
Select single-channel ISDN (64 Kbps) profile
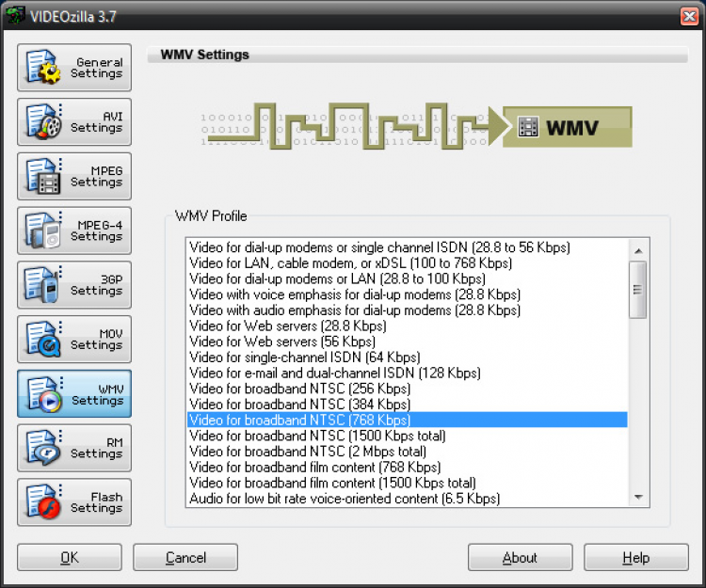[407, 358]
